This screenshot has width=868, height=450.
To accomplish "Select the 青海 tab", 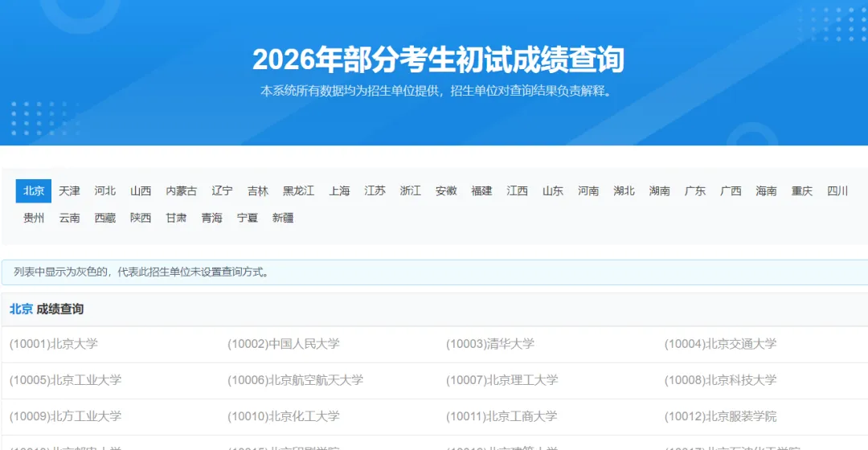I will click(x=211, y=218).
